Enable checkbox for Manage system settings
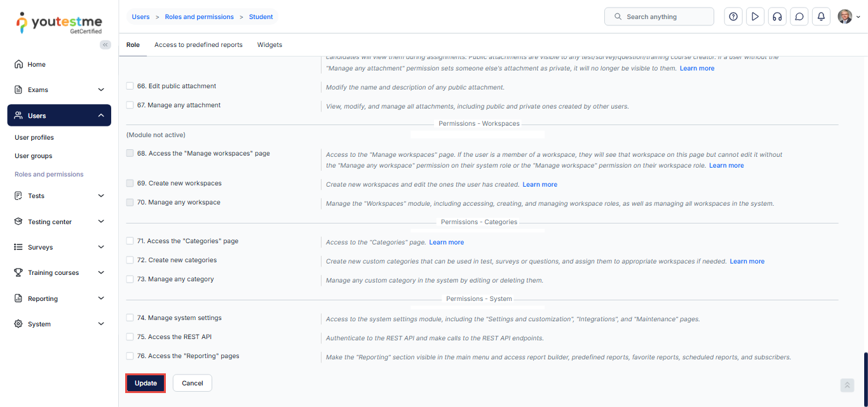Screen dimensions: 868x407 (x=130, y=318)
